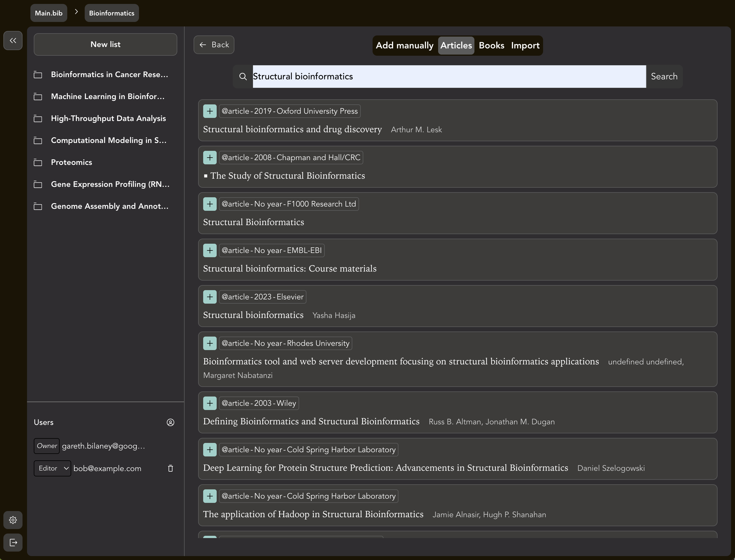This screenshot has height=560, width=735.
Task: Click the Back button
Action: click(x=214, y=45)
